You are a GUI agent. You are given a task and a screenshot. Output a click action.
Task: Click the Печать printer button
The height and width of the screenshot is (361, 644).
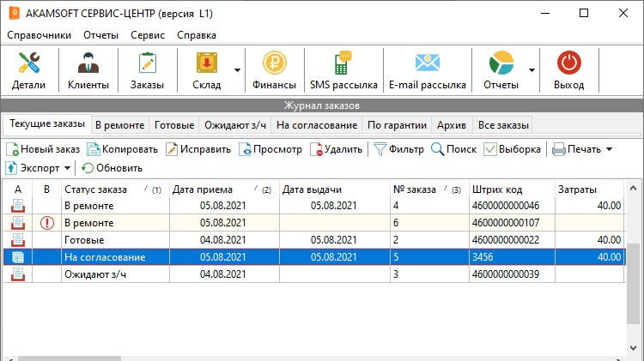[577, 149]
